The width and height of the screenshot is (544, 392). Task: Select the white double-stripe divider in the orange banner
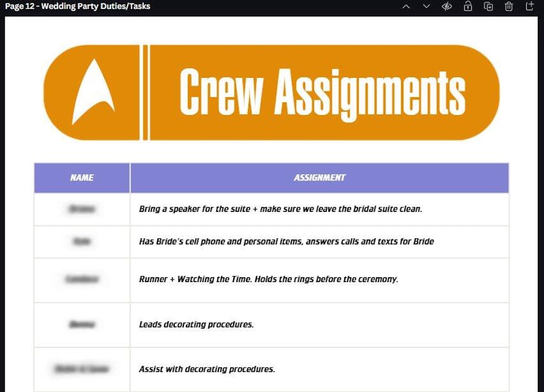(x=145, y=92)
